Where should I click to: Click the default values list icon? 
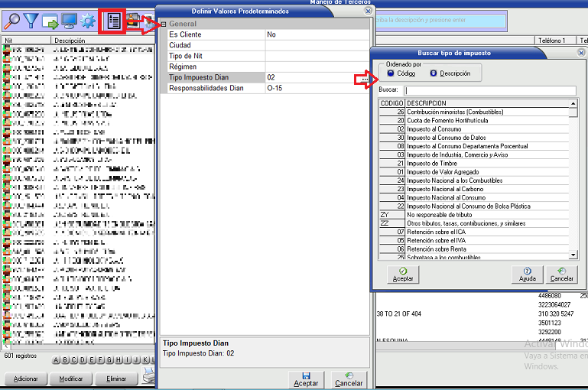pyautogui.click(x=112, y=20)
